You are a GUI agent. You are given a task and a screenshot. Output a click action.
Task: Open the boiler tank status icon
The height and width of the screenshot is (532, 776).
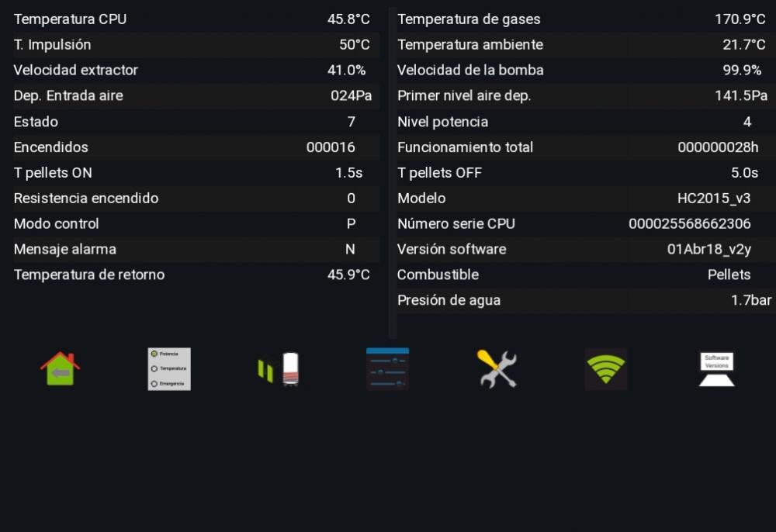[x=278, y=369]
